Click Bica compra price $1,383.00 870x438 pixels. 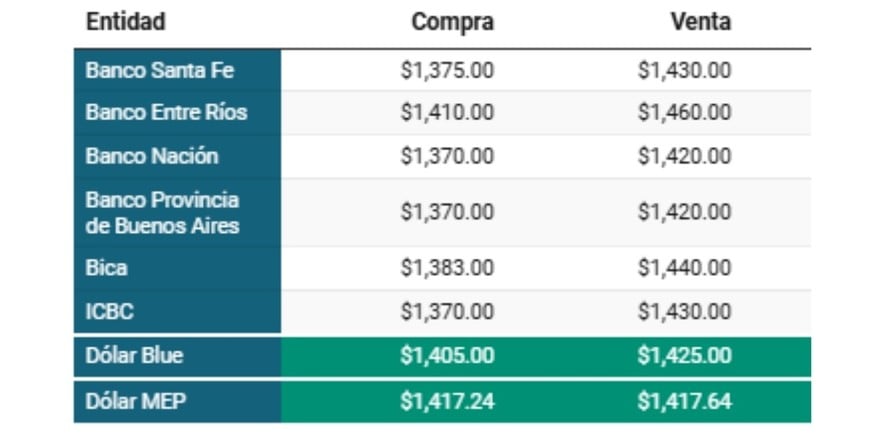point(447,268)
